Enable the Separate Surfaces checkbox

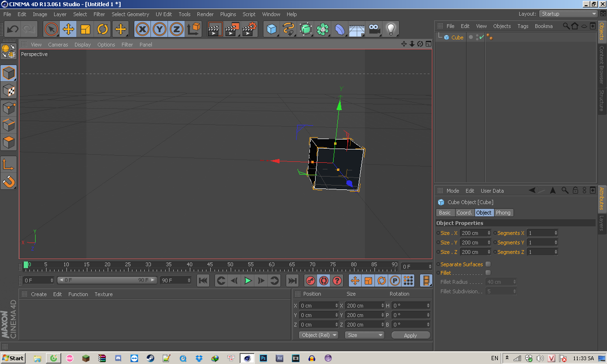pyautogui.click(x=488, y=264)
